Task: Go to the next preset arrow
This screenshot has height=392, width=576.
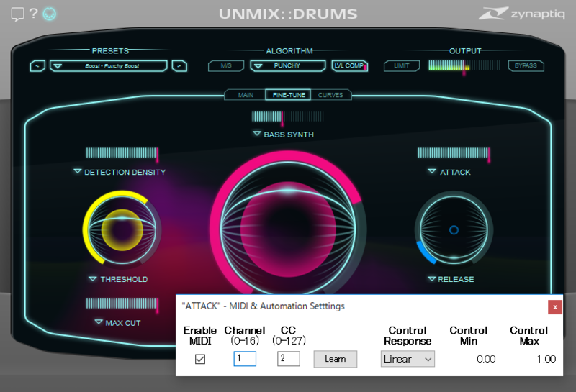Action: tap(179, 66)
